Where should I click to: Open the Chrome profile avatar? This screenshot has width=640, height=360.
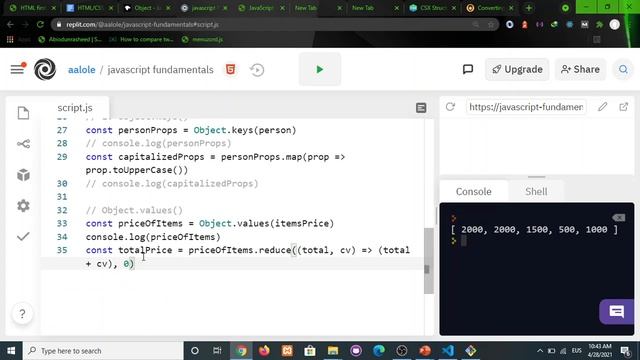click(615, 24)
